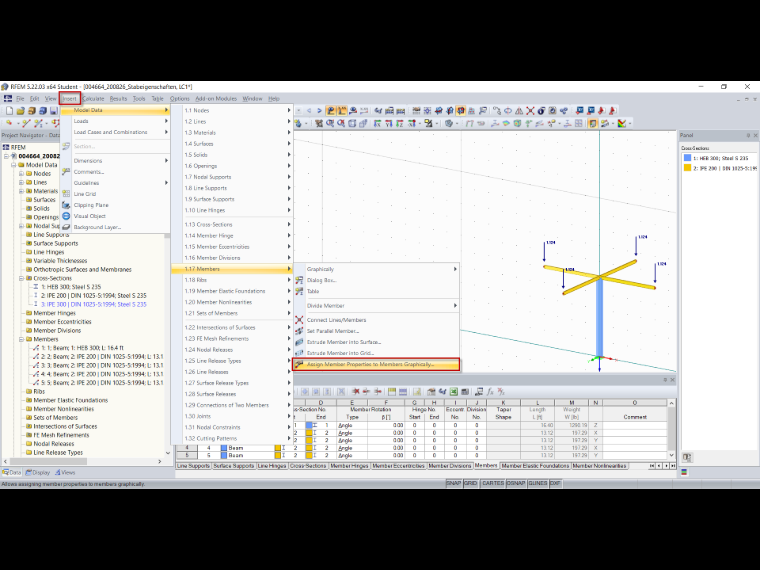Toggle GRID in the status bar

471,483
